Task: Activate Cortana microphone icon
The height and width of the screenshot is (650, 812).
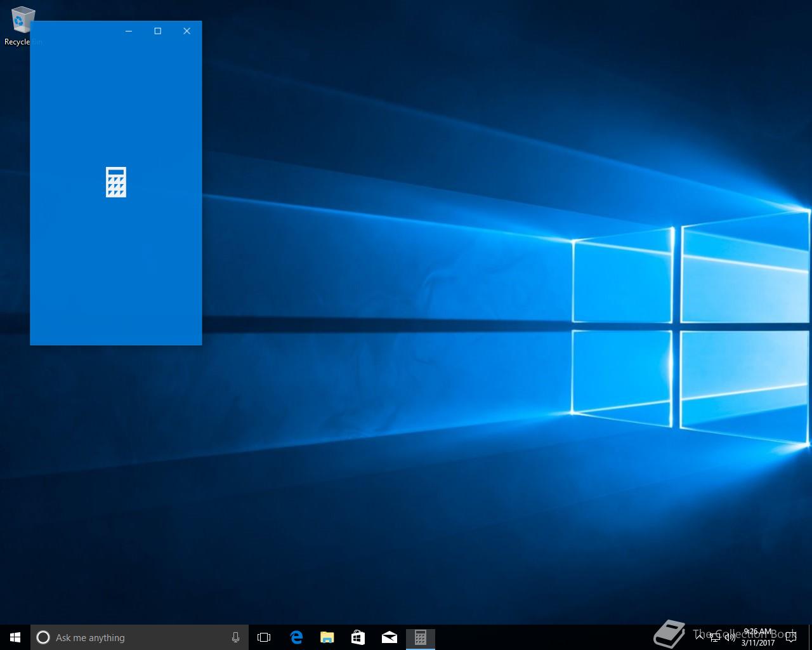Action: pos(235,637)
